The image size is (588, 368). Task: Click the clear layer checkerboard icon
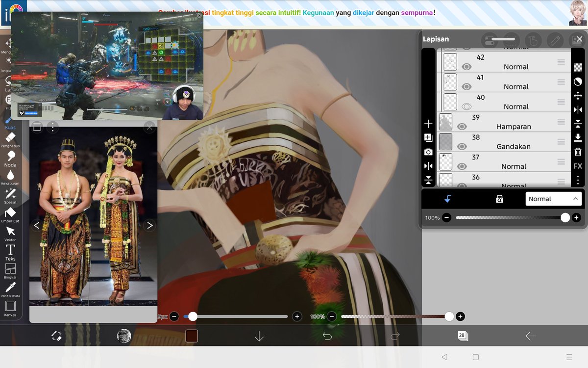578,68
